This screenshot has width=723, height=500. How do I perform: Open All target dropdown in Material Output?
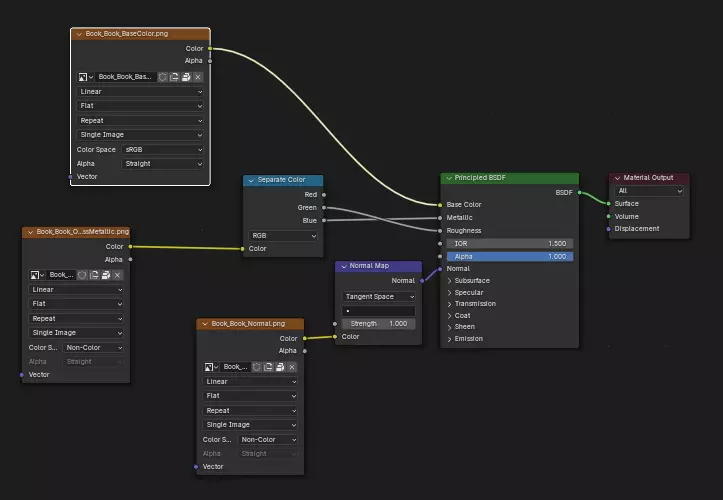tap(649, 191)
